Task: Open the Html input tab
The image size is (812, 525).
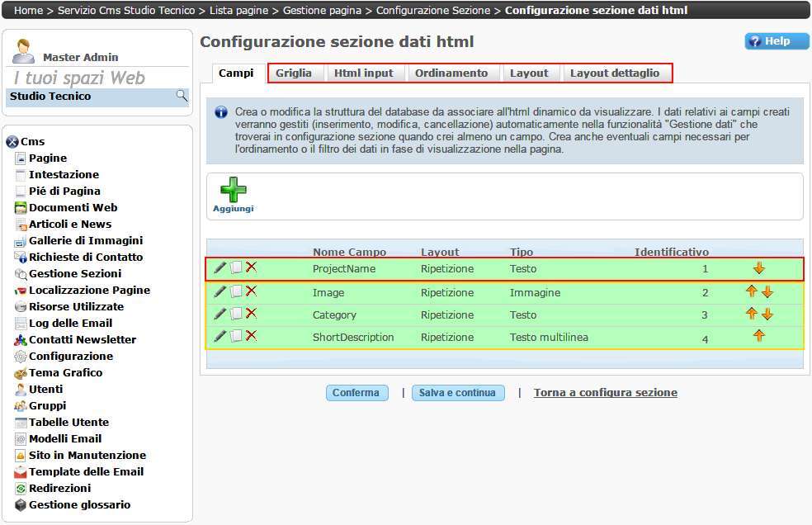Action: (x=363, y=73)
